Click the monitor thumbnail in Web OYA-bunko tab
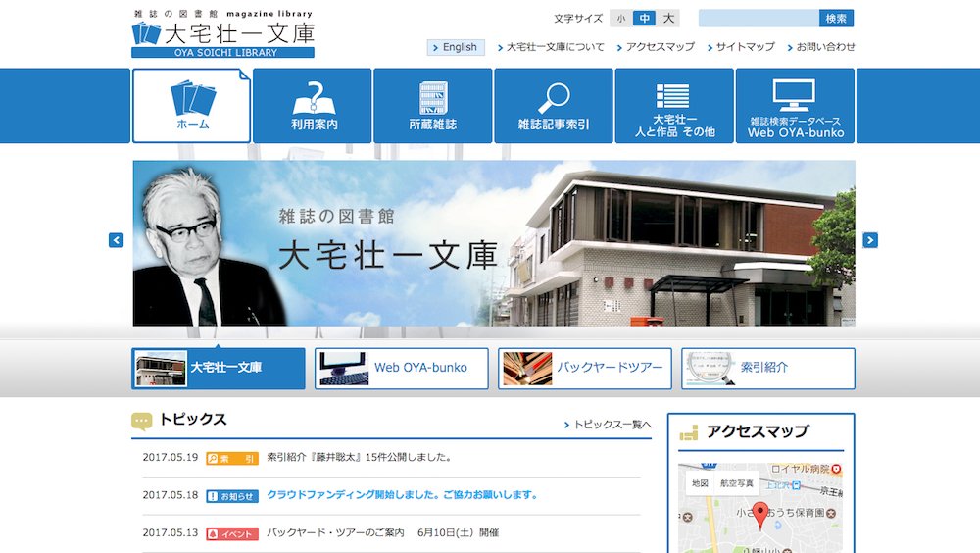Viewport: 980px width, 553px height. pyautogui.click(x=343, y=369)
